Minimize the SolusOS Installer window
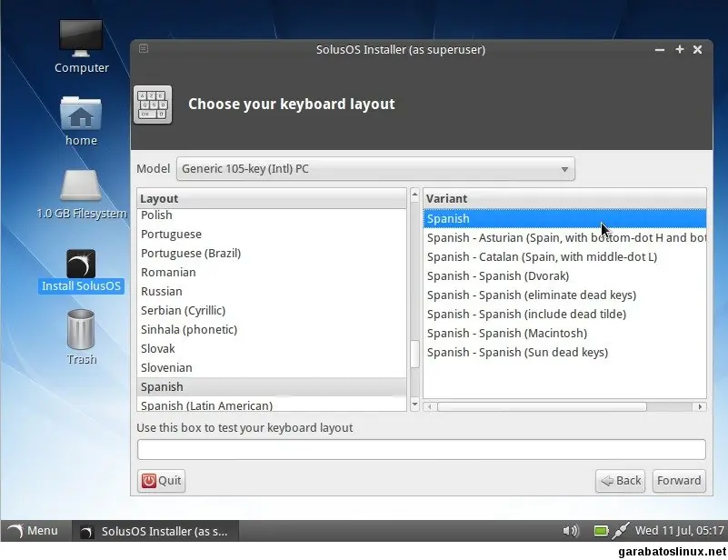The width and height of the screenshot is (728, 560). click(x=659, y=49)
